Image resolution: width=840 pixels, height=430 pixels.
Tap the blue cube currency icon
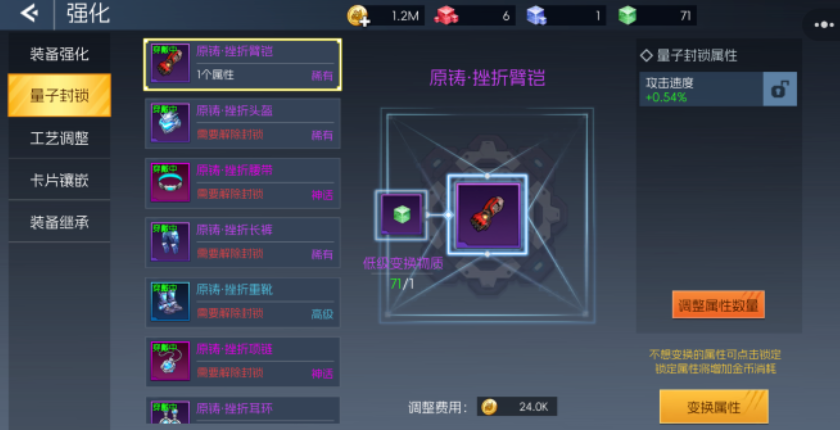coord(536,16)
